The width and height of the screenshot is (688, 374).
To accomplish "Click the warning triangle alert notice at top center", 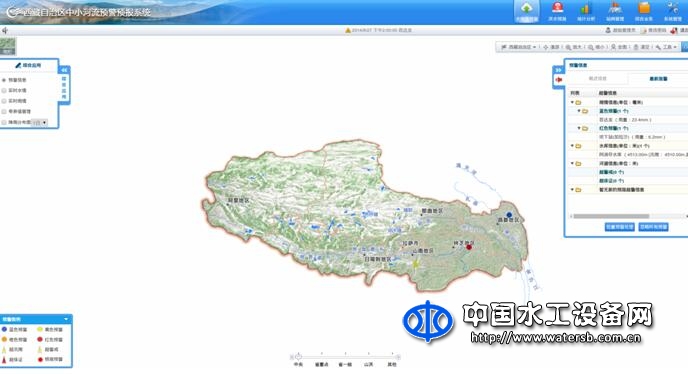I will [x=378, y=30].
